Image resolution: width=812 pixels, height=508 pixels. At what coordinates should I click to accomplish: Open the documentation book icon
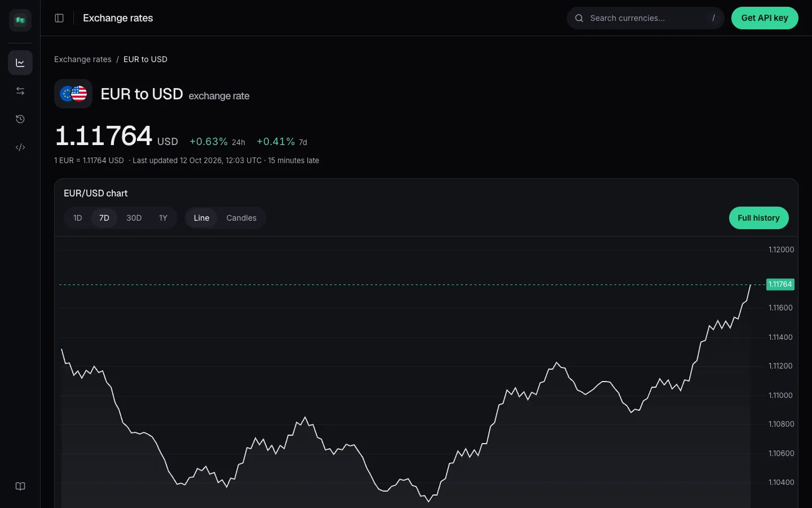tap(20, 487)
